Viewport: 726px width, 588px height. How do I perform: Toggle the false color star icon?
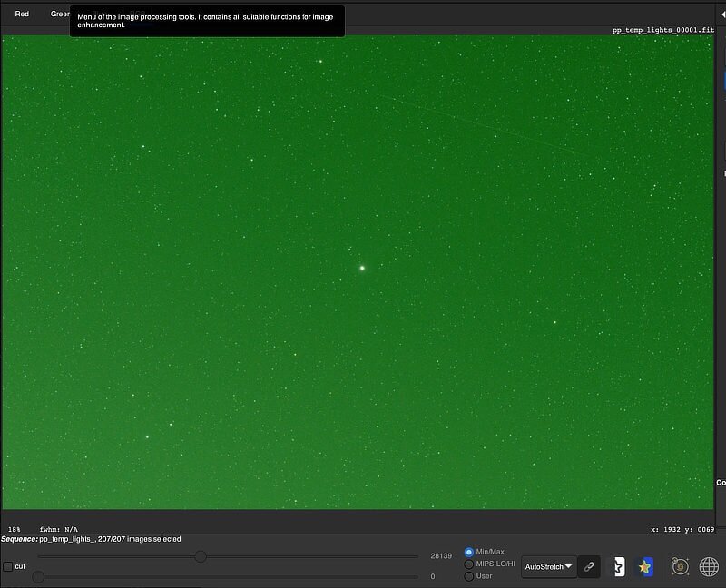[644, 566]
